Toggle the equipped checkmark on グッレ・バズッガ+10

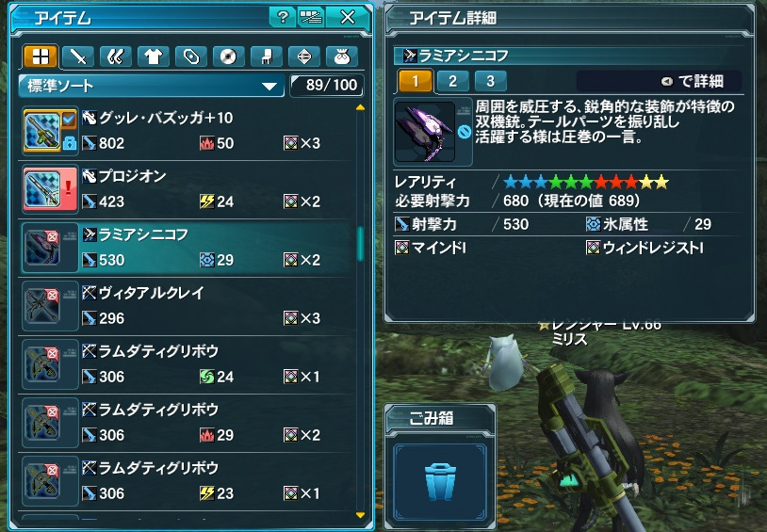(69, 119)
